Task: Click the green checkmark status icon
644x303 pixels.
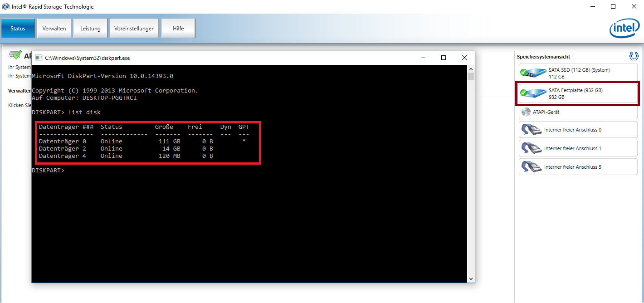Action: click(x=15, y=55)
